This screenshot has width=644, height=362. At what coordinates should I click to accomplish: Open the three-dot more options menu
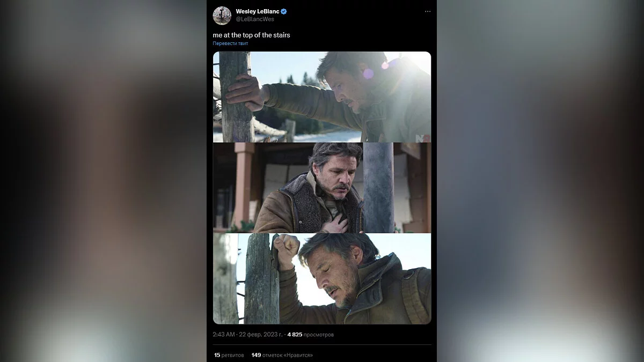click(427, 11)
